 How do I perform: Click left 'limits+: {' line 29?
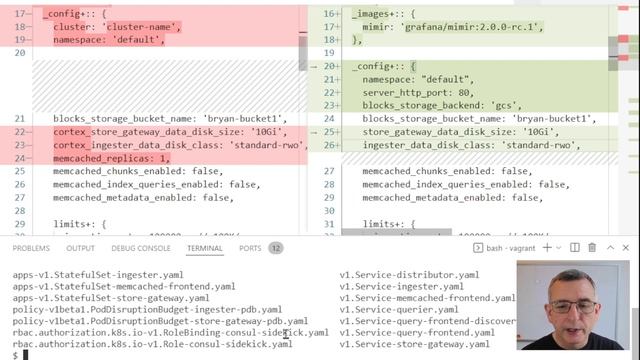[x=80, y=224]
